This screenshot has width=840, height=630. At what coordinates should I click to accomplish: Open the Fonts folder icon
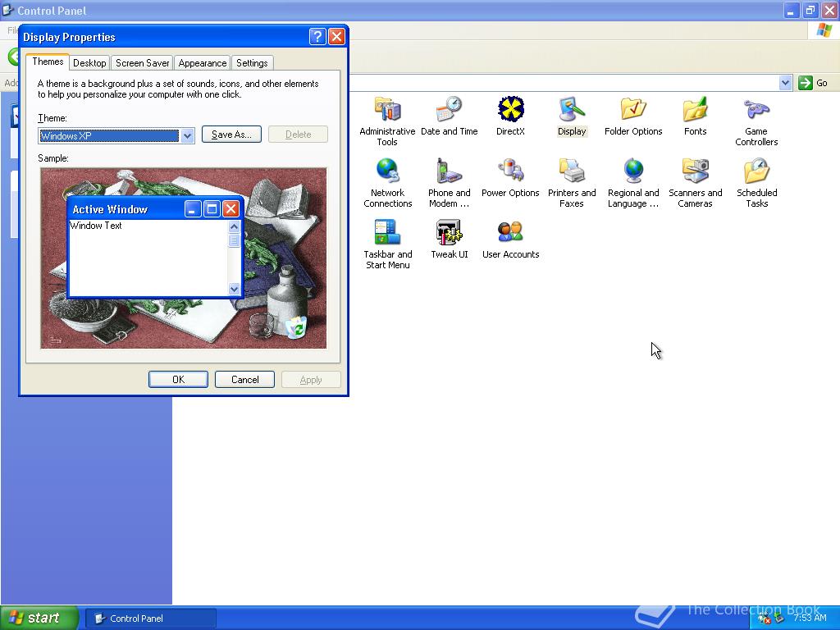[x=695, y=116]
